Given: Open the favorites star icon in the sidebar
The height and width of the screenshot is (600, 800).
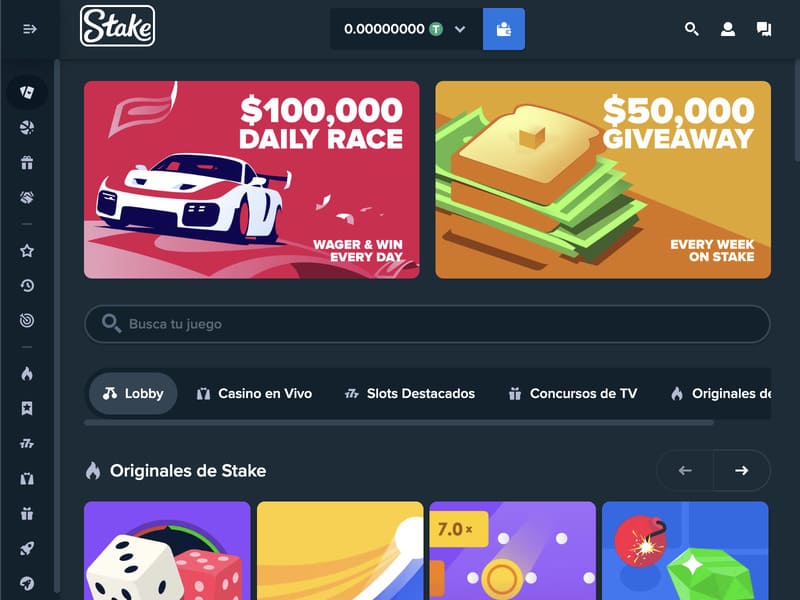Looking at the screenshot, I should (27, 251).
